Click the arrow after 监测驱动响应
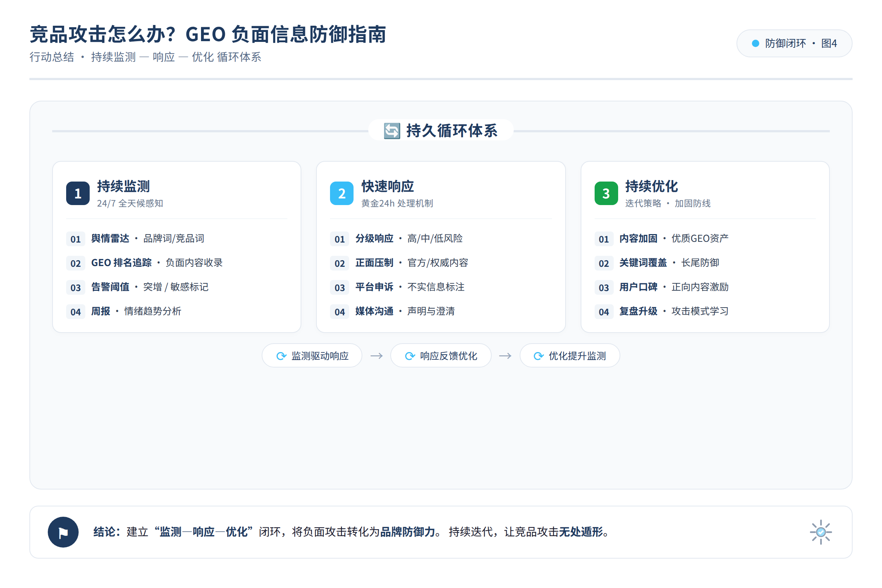This screenshot has height=588, width=882. point(376,356)
